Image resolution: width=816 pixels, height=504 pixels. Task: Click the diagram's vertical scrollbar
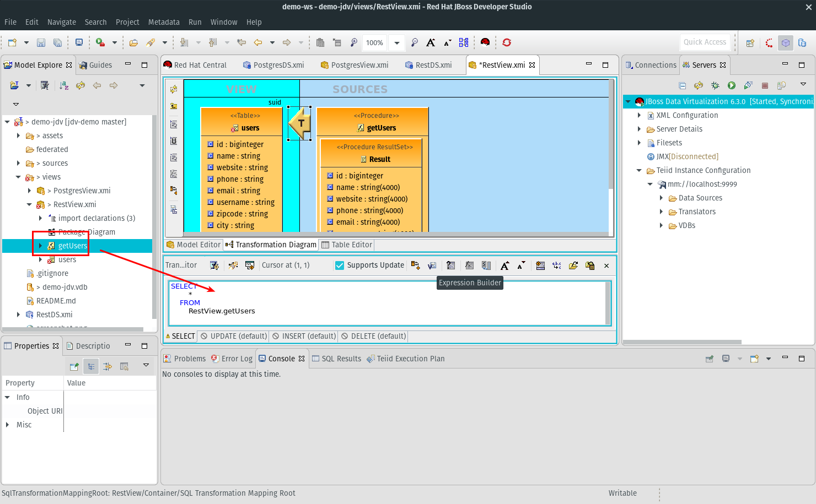coord(611,135)
